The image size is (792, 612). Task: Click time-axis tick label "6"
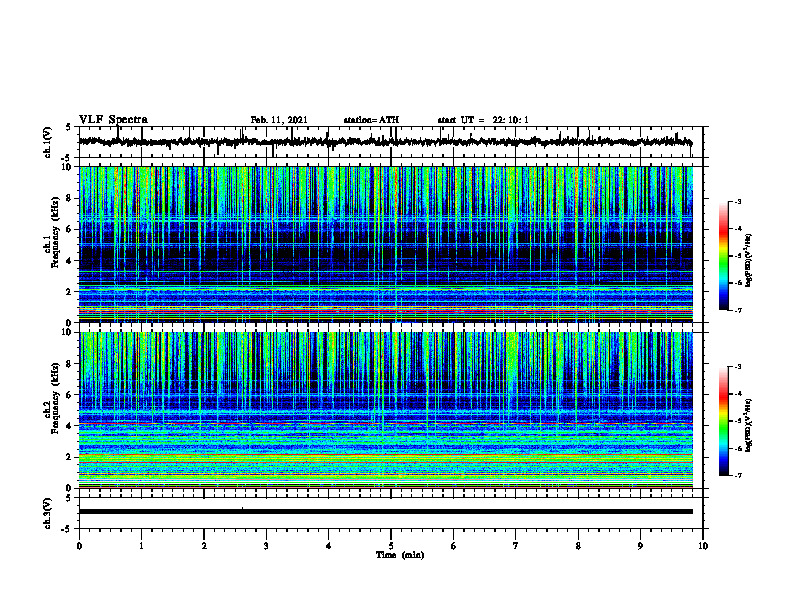pos(454,546)
